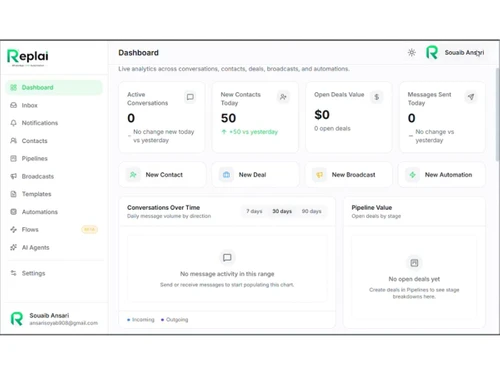The height and width of the screenshot is (375, 500).
Task: Click the New Deal quick action button
Action: pos(255,175)
